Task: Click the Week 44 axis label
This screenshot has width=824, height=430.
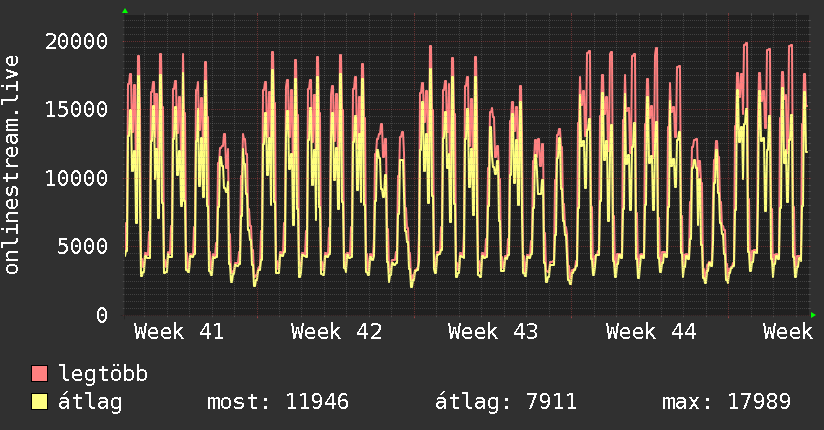Action: click(x=651, y=332)
